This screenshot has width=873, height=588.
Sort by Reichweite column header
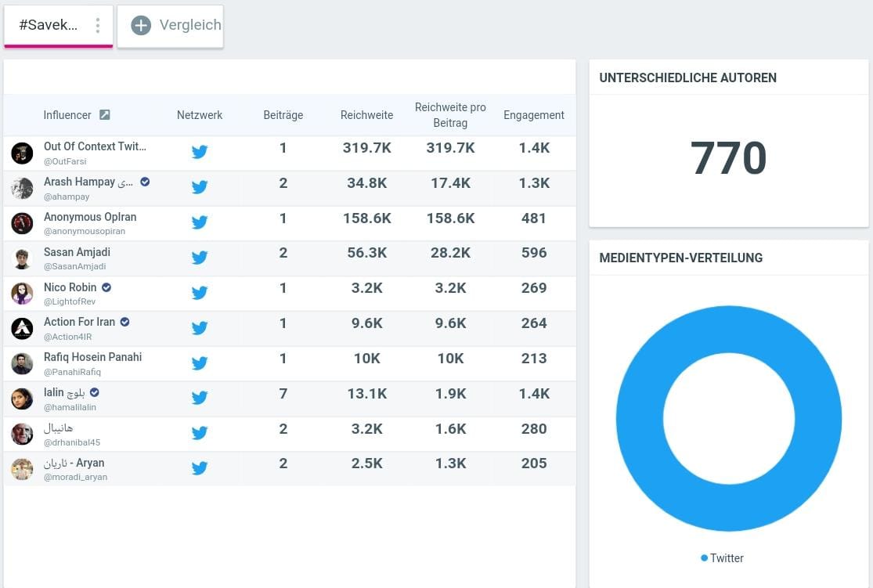[x=366, y=115]
